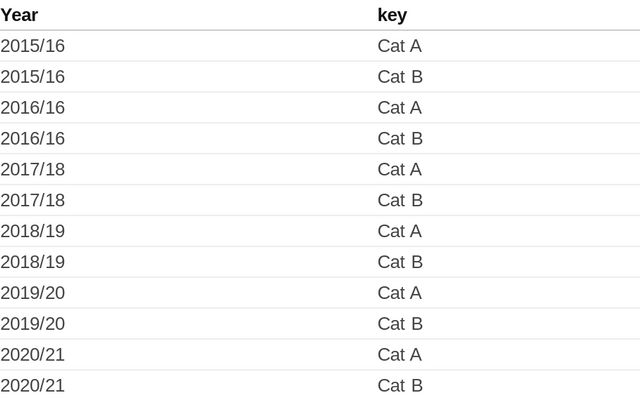Select the 2019/20 year cell beside Cat B

pos(33,325)
